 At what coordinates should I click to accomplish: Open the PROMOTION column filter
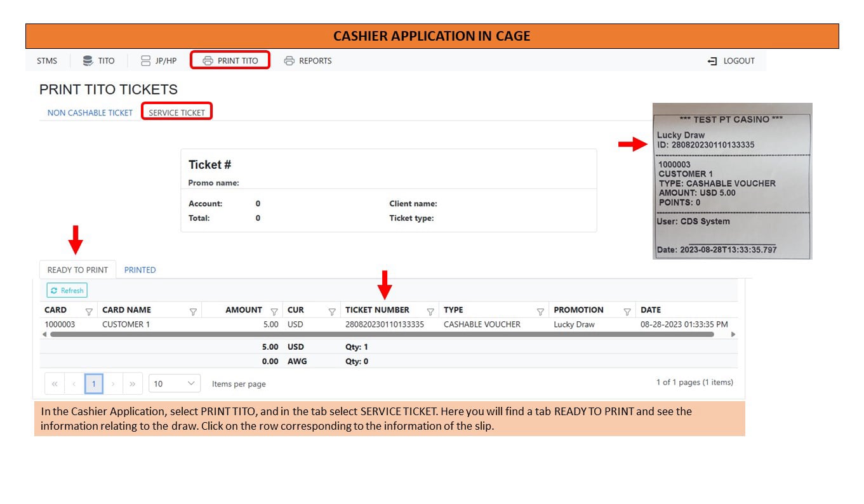point(627,311)
